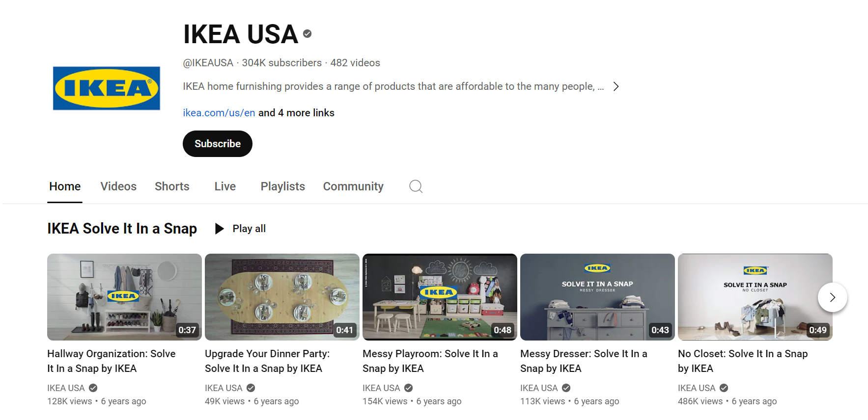This screenshot has width=868, height=420.
Task: Click the 'No Closet: Solve It In a Snap' title
Action: coord(743,361)
